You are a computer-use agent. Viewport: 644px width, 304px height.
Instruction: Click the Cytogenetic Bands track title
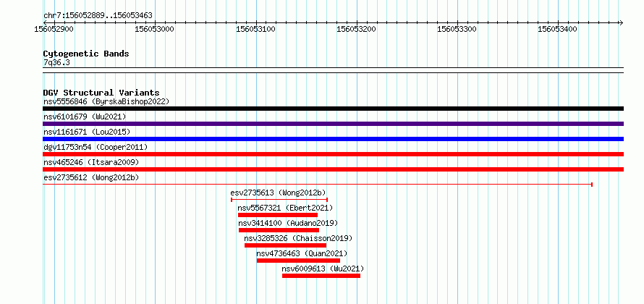(86, 54)
